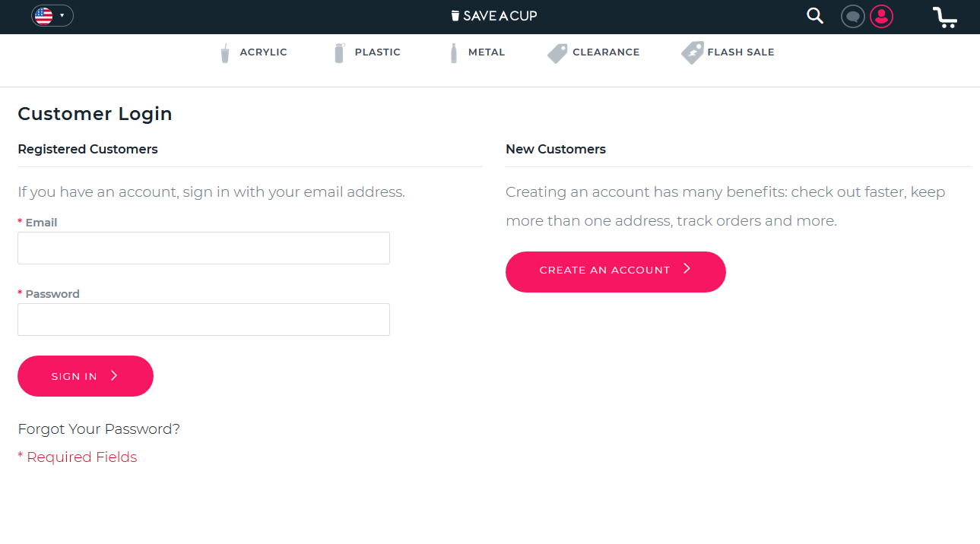
Task: Open the Plastic category
Action: [x=377, y=52]
